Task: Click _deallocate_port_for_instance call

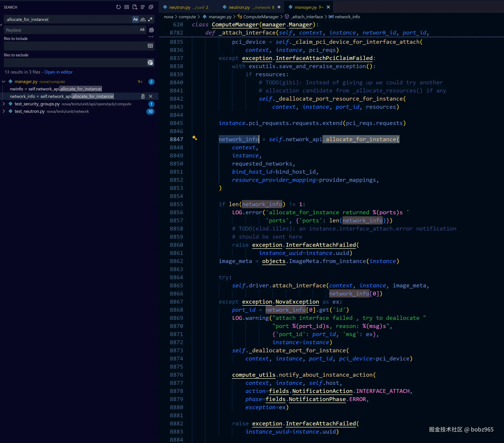Action: (298, 351)
